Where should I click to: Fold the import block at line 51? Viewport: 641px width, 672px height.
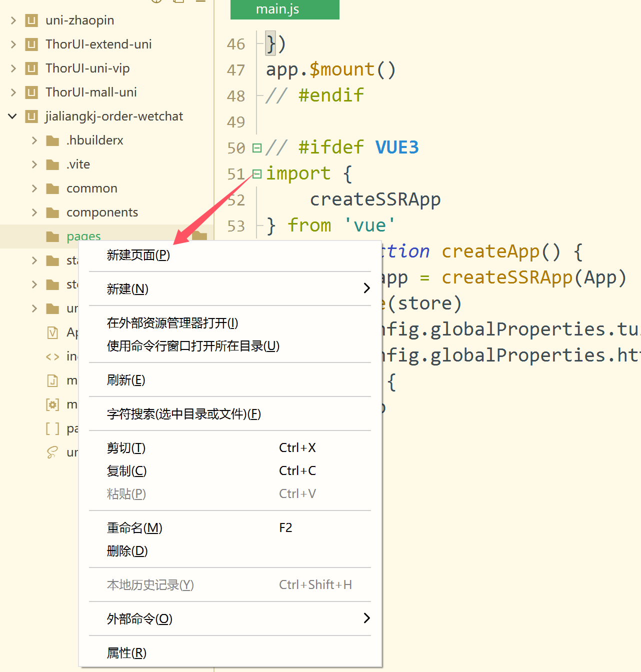pos(257,174)
